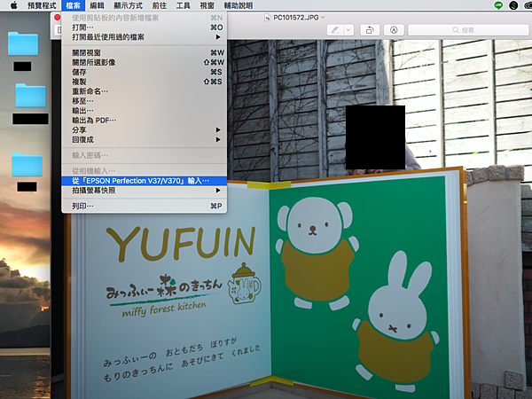This screenshot has height=399, width=532.
Task: Open the 輔助說明 menu
Action: 239,5
